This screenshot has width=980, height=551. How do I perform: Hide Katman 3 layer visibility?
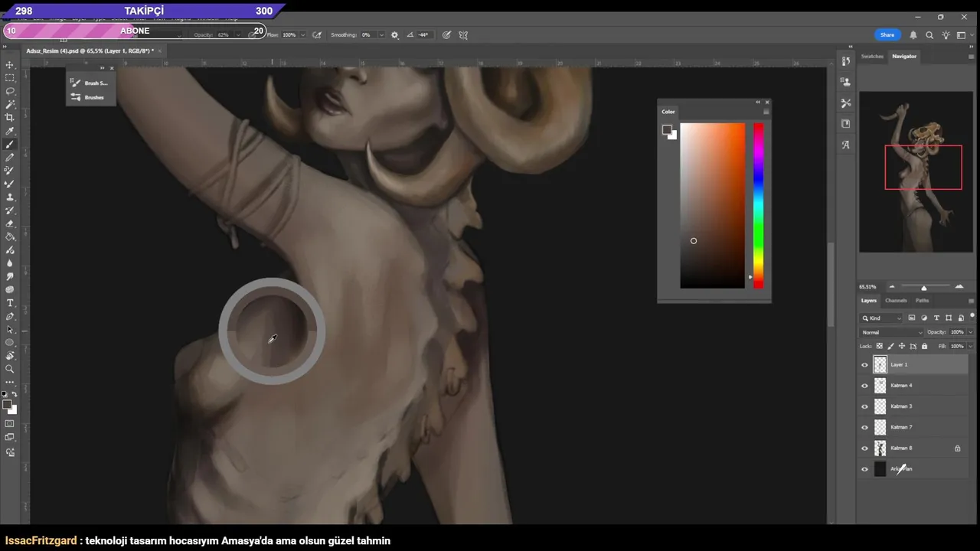865,406
